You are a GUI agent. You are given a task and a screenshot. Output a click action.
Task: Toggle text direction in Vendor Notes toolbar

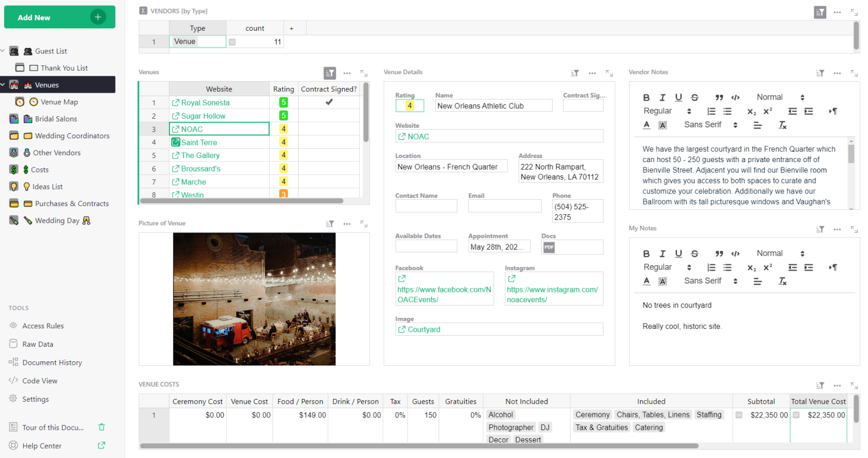[x=833, y=111]
